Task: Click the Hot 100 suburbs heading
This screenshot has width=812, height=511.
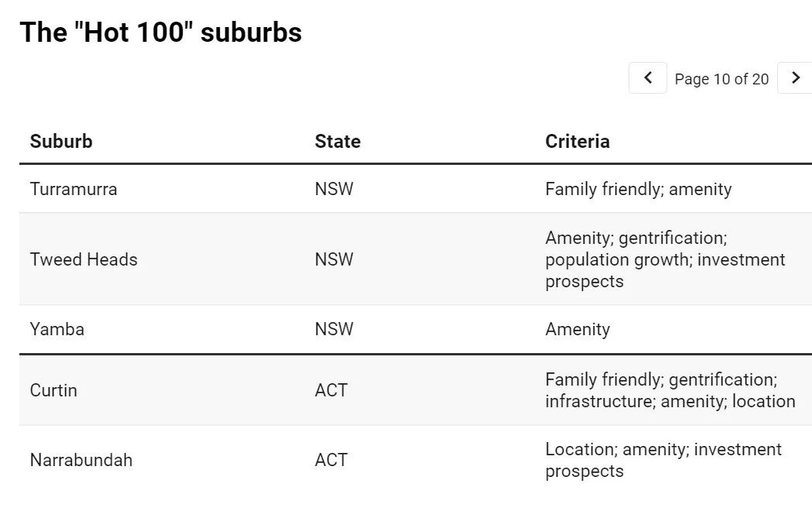Action: (160, 32)
